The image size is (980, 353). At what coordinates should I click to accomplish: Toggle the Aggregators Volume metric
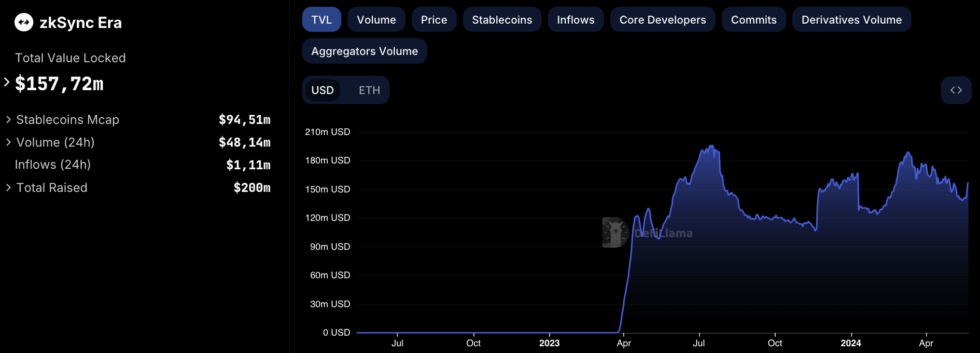pos(364,51)
